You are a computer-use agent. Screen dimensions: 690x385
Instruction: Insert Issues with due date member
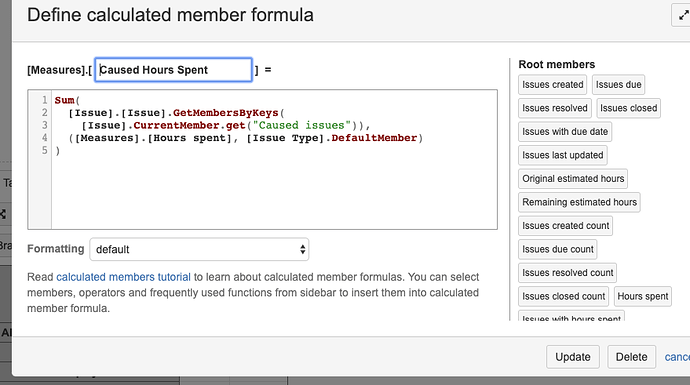565,132
